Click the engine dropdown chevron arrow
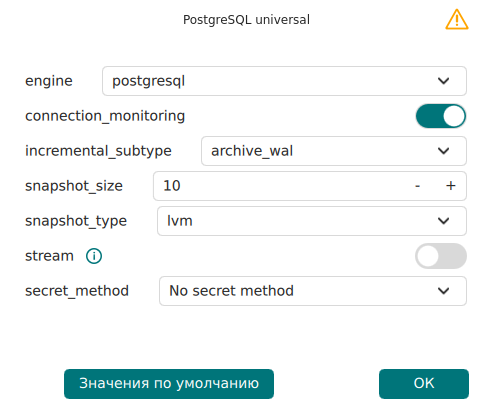 click(443, 81)
